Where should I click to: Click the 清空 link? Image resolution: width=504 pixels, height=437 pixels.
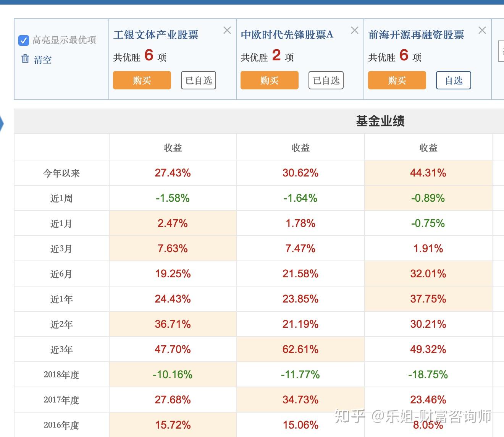(43, 60)
